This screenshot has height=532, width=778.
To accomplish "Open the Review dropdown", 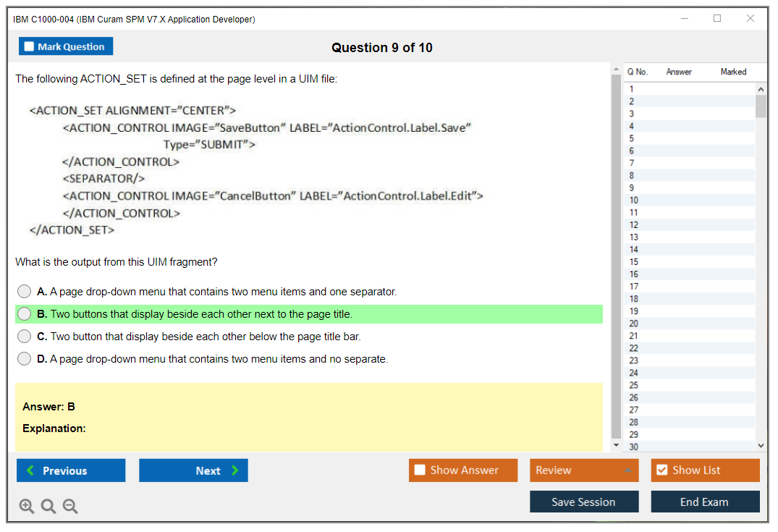I will (x=584, y=470).
